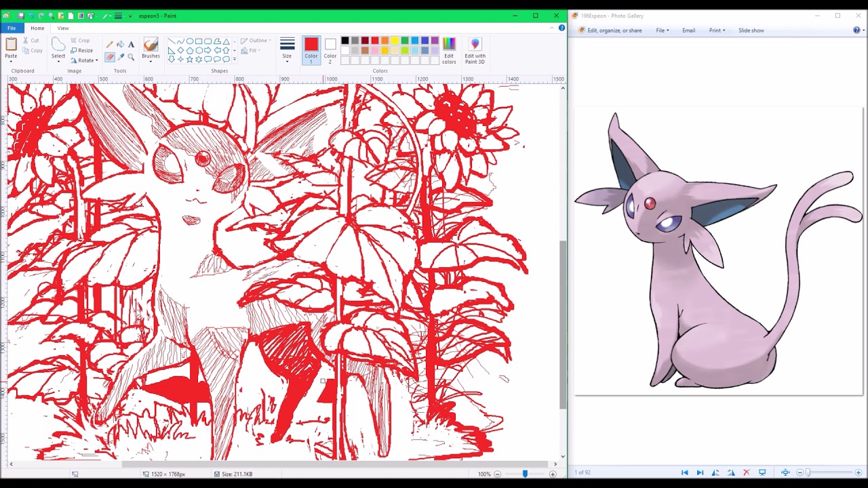Select Color 2 button

pos(330,51)
